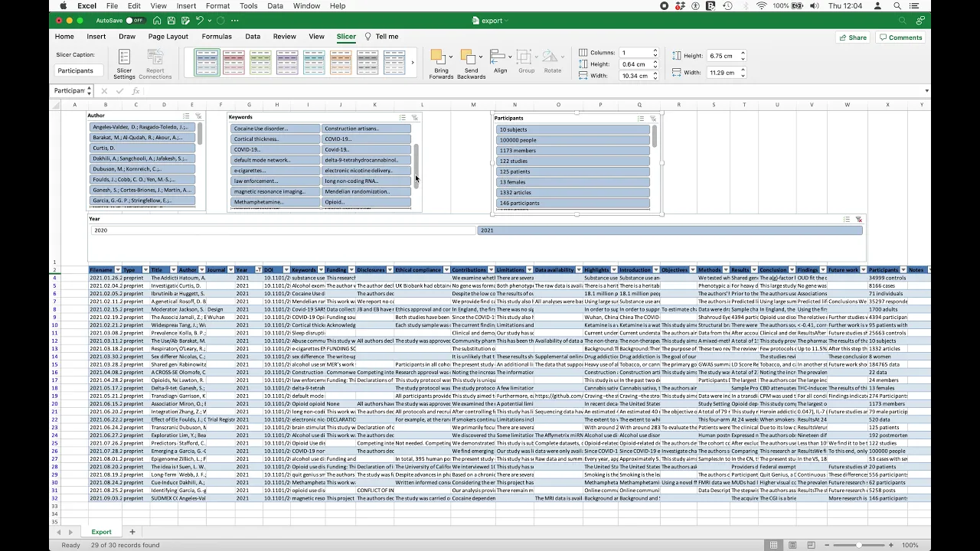The width and height of the screenshot is (980, 551).
Task: Clear filter on Participants slicer
Action: click(653, 119)
